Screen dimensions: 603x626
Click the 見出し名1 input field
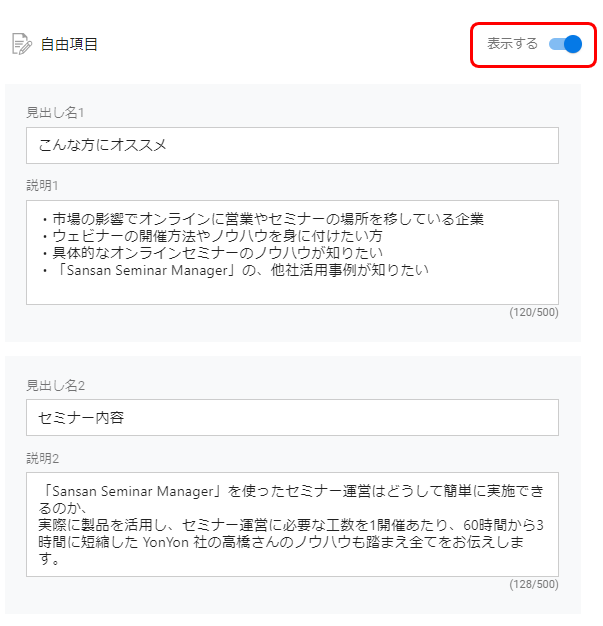point(292,145)
